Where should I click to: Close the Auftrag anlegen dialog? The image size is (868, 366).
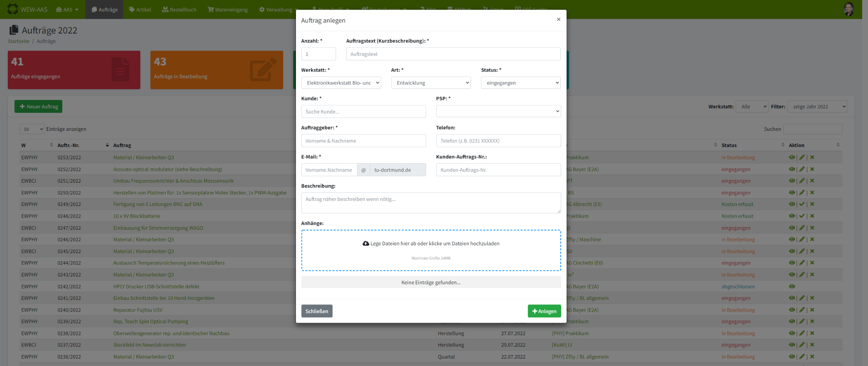pyautogui.click(x=558, y=19)
